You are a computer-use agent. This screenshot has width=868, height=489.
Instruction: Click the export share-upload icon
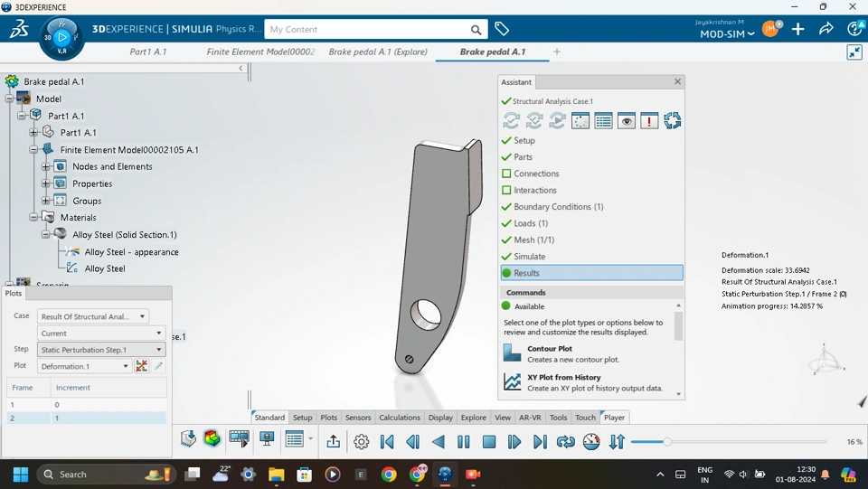tap(333, 441)
